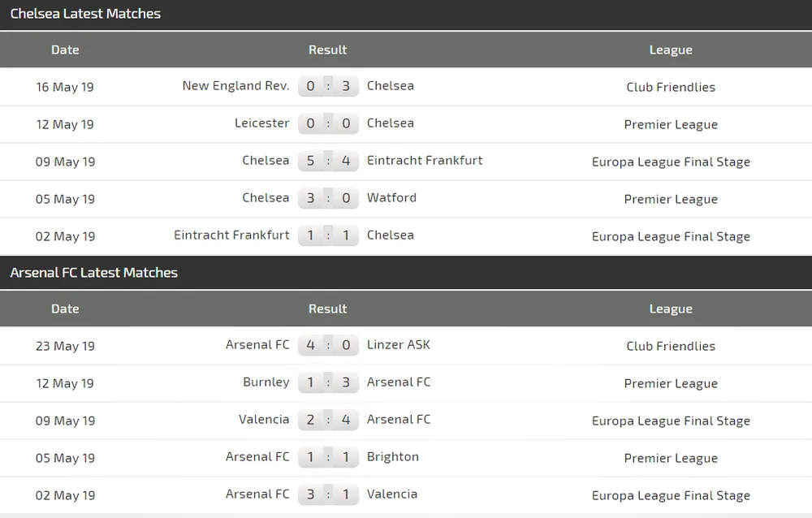Open the Linzer ASK team link
The height and width of the screenshot is (518, 812).
coord(398,345)
